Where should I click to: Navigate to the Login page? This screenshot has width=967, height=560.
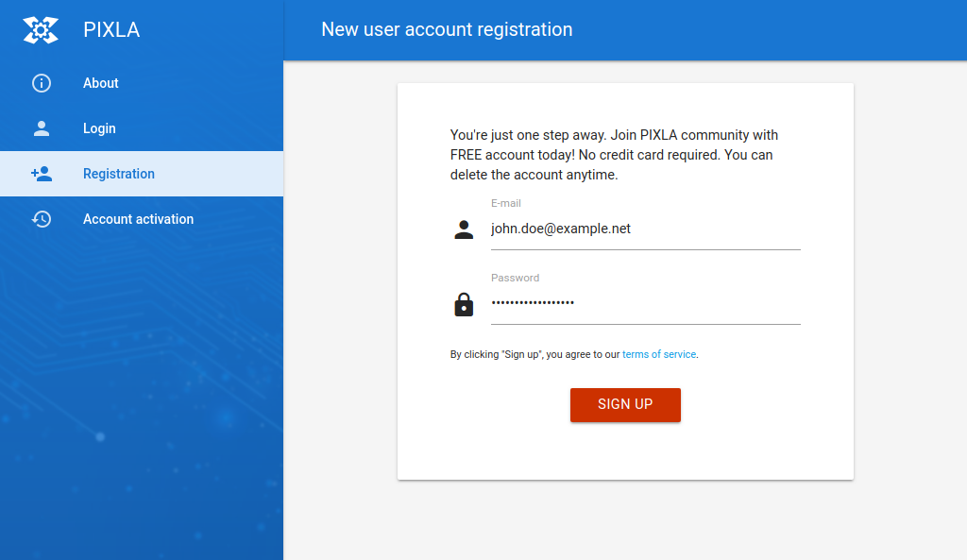tap(99, 128)
